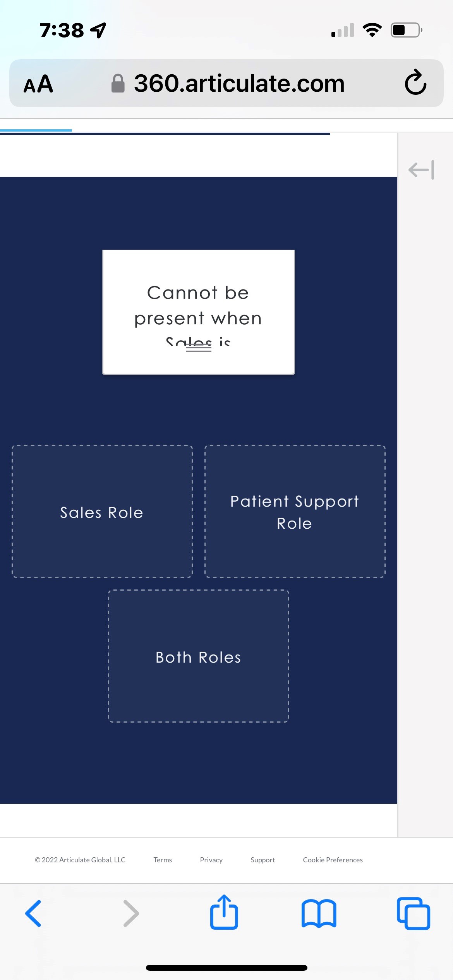
Task: Open the Terms footer link
Action: [163, 860]
